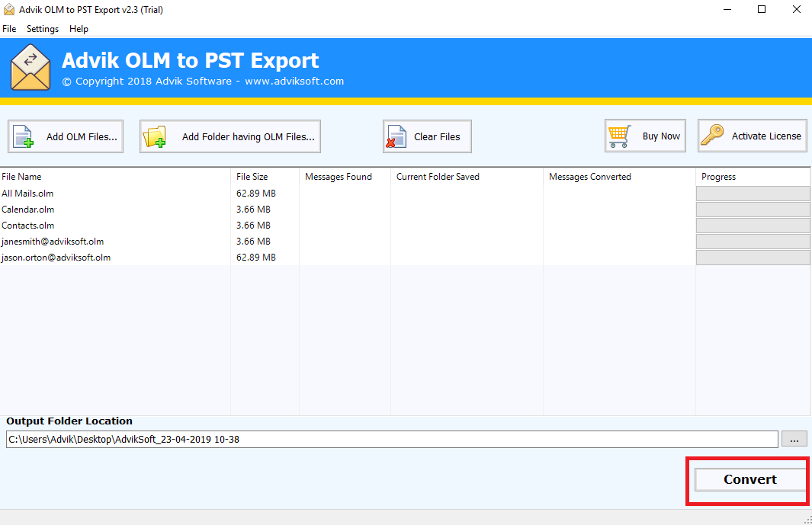Image resolution: width=812 pixels, height=525 pixels.
Task: Click the Advik OLM to PST Export banner title
Action: (x=190, y=61)
